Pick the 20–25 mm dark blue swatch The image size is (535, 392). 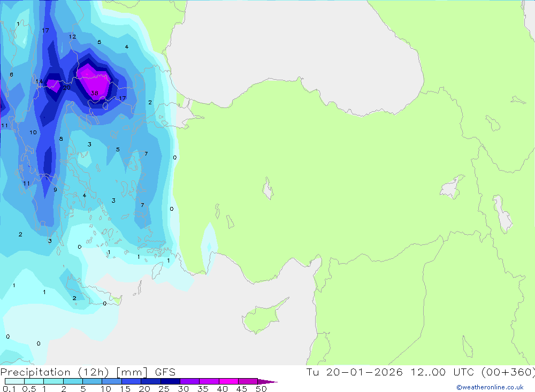(x=151, y=381)
